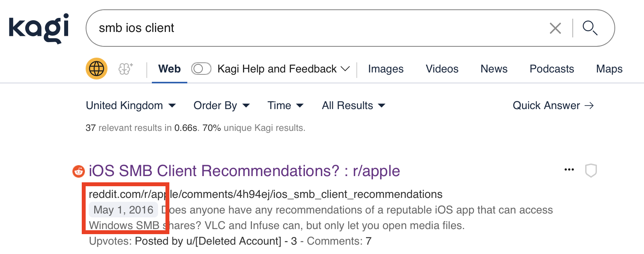The image size is (644, 254).
Task: Open iOS SMB Client Recommendations result title
Action: click(244, 171)
